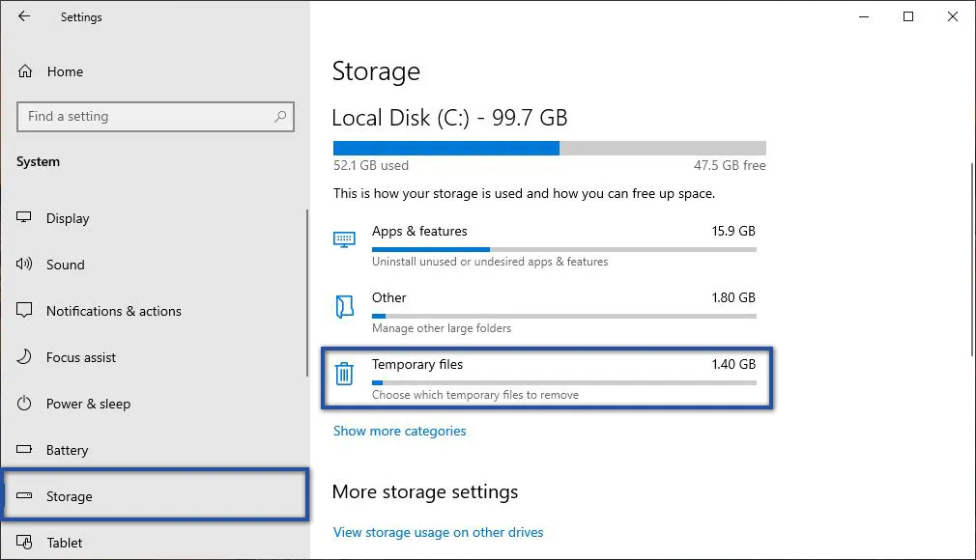Viewport: 976px width, 560px height.
Task: Open Power & sleep via power icon
Action: point(23,404)
